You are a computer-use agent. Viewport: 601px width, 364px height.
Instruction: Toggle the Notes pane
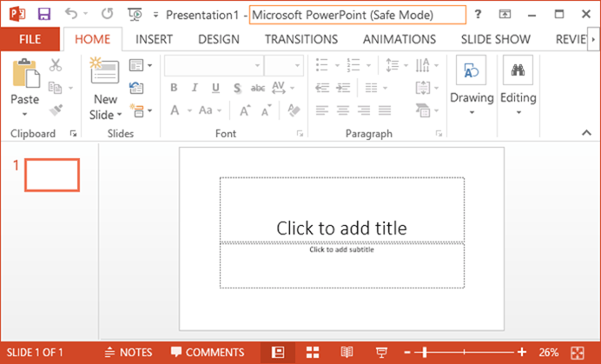[x=128, y=352]
